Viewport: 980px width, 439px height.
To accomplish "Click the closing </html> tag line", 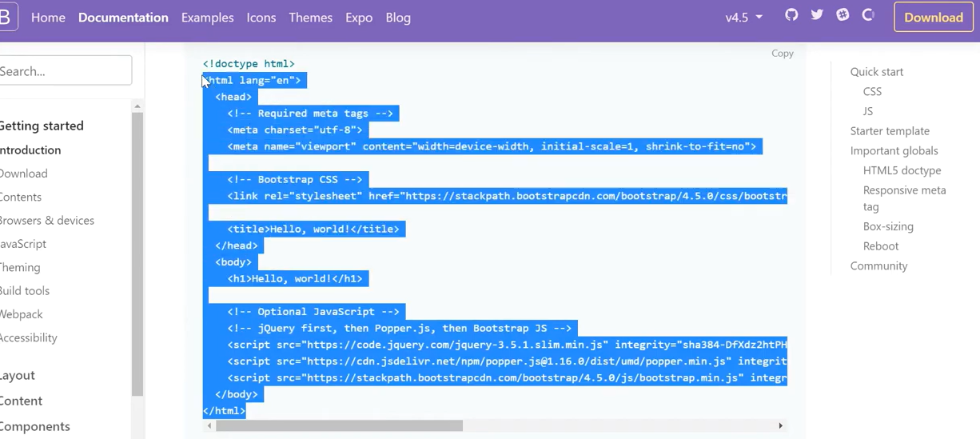I will point(225,411).
